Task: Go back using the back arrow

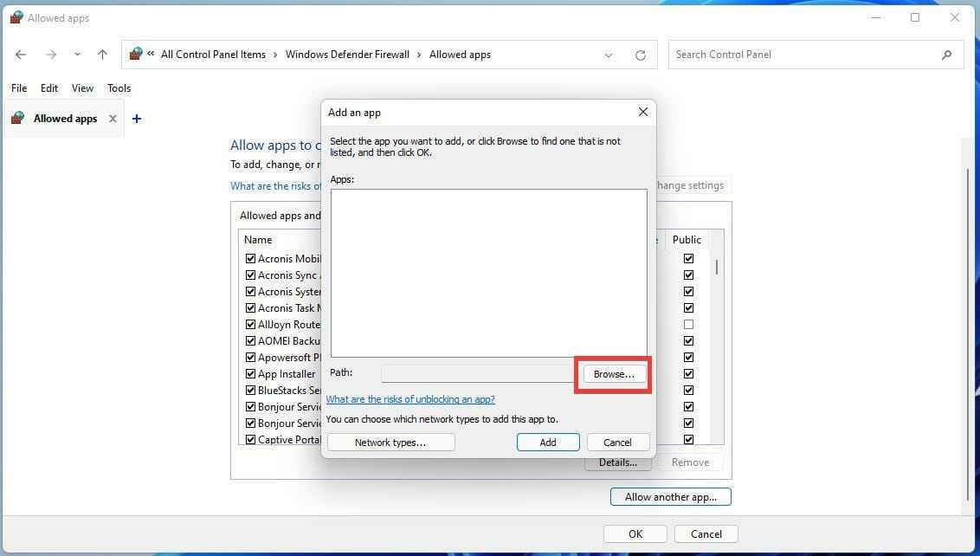Action: pos(21,55)
